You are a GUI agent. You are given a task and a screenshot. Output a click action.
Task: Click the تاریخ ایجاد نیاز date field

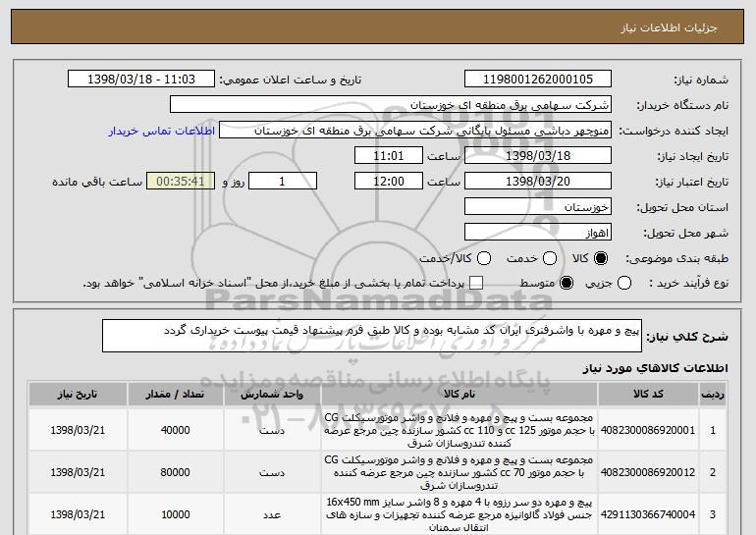coord(536,156)
